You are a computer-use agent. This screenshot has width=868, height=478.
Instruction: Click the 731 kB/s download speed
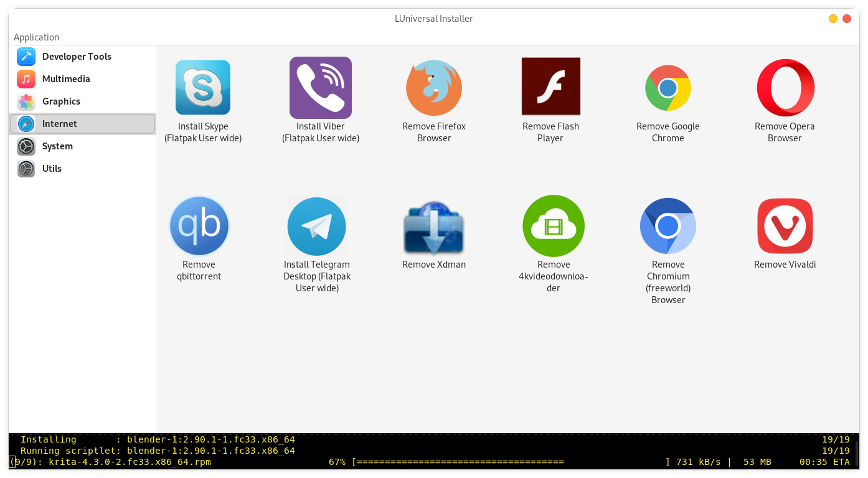coord(698,462)
